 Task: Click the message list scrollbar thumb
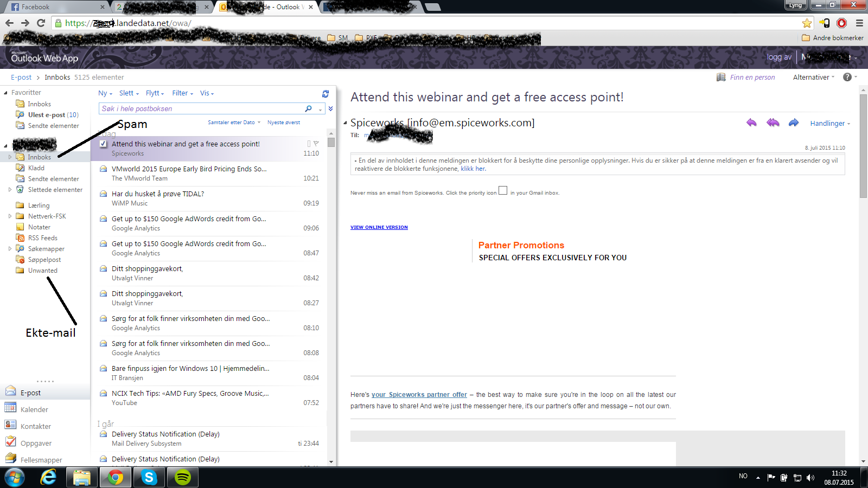coord(331,142)
